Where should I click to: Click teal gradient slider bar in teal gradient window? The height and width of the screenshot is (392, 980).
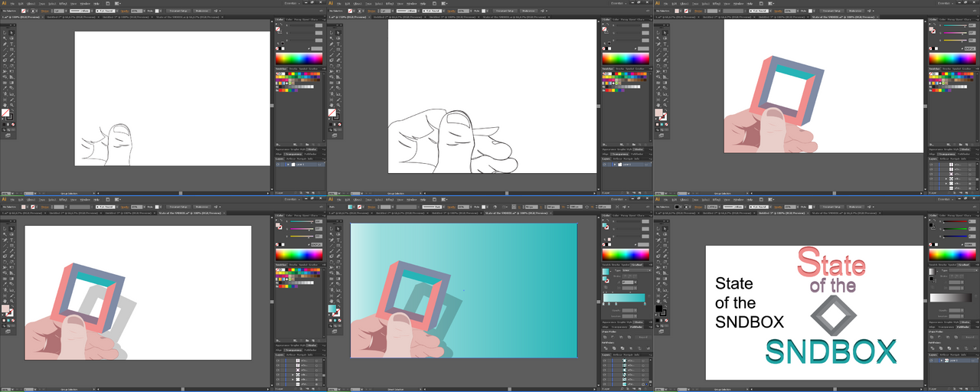tap(624, 297)
